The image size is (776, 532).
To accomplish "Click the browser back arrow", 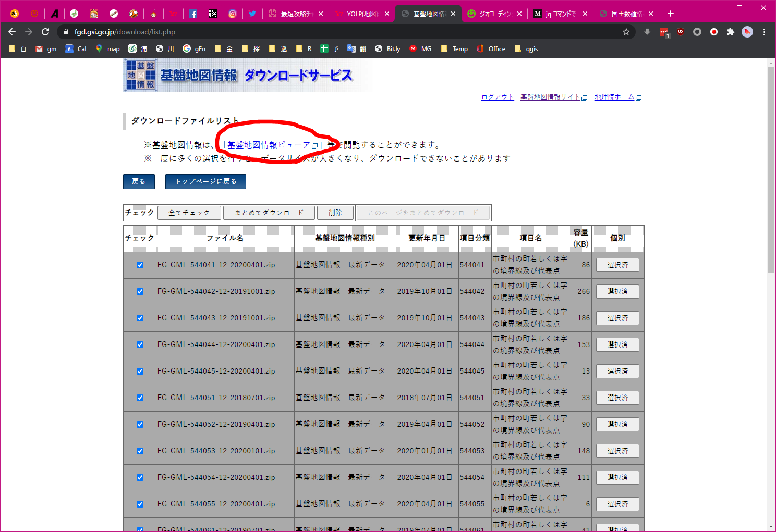I will tap(12, 32).
